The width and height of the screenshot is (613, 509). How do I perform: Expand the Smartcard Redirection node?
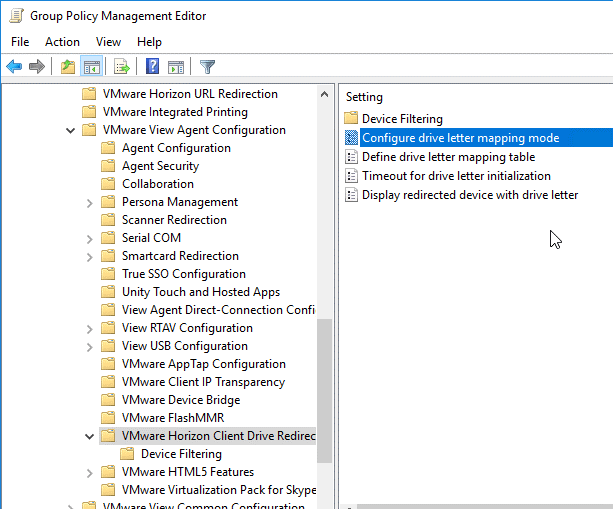click(90, 257)
